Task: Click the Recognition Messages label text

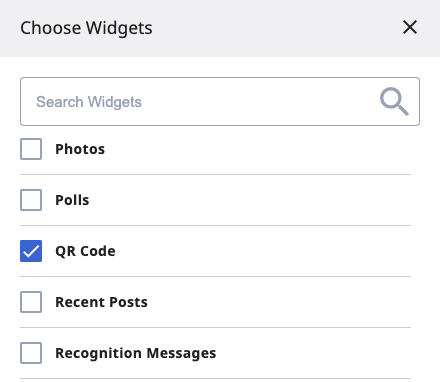Action: click(x=136, y=353)
